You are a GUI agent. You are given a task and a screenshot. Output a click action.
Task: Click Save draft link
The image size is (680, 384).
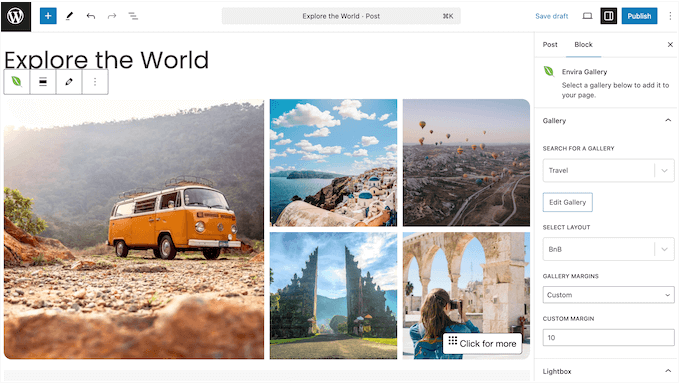click(x=552, y=16)
